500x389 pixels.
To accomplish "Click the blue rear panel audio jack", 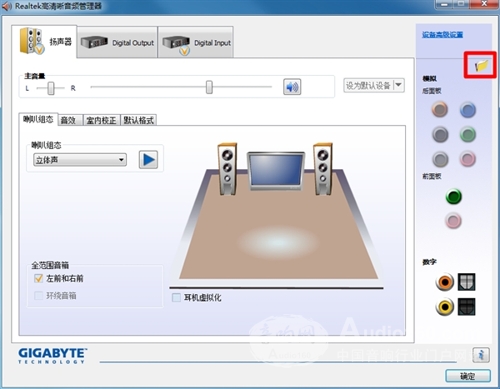I will point(468,110).
